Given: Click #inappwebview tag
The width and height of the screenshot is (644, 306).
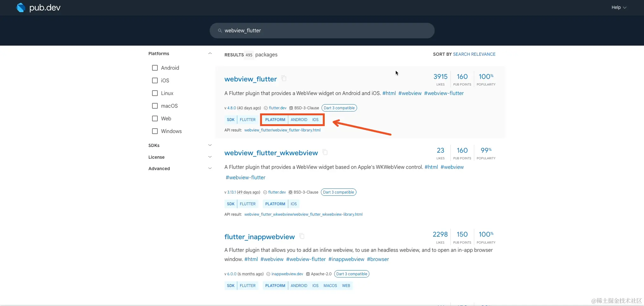Looking at the screenshot, I should pos(346,259).
